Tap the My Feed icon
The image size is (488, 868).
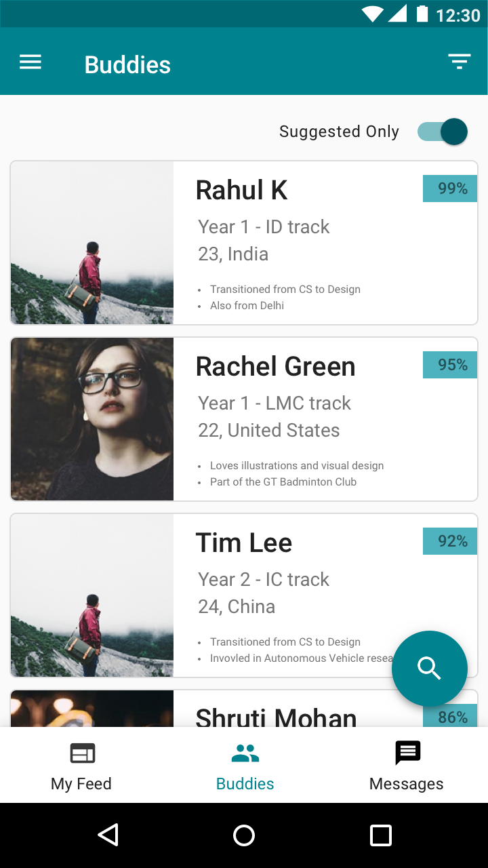(x=83, y=753)
